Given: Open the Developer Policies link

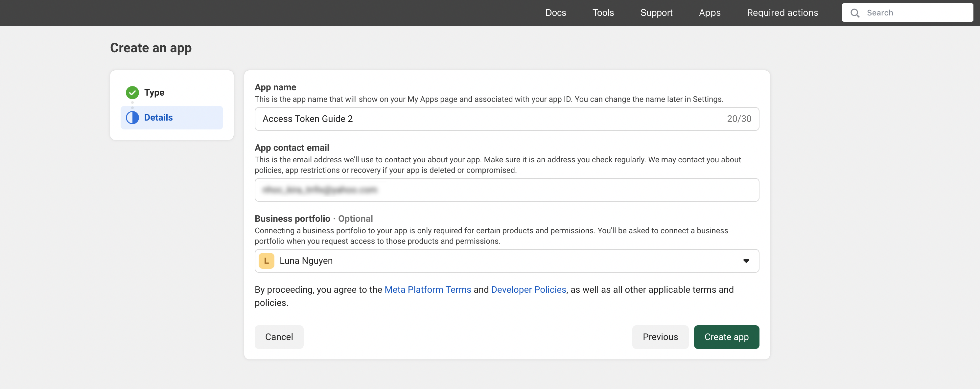Looking at the screenshot, I should [x=528, y=290].
